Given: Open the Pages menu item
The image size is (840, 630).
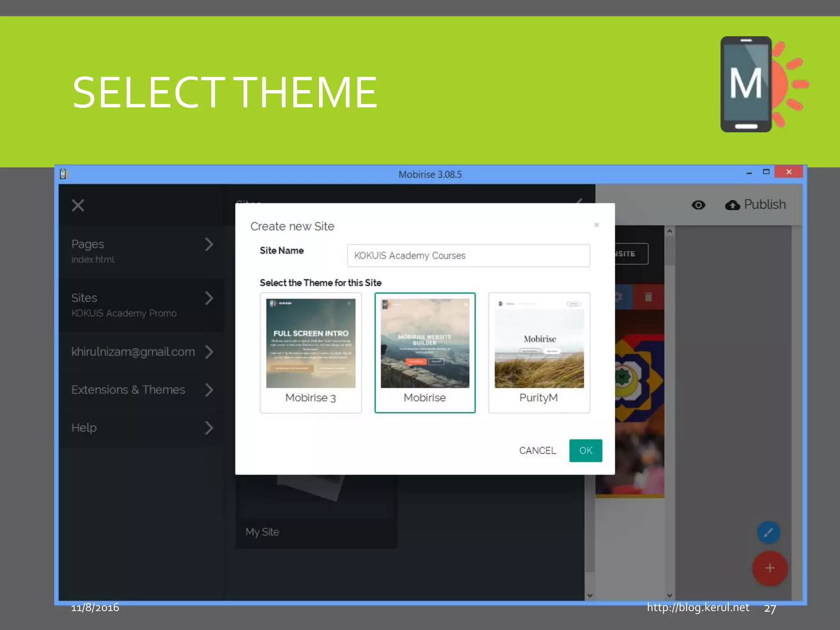Looking at the screenshot, I should (x=142, y=251).
